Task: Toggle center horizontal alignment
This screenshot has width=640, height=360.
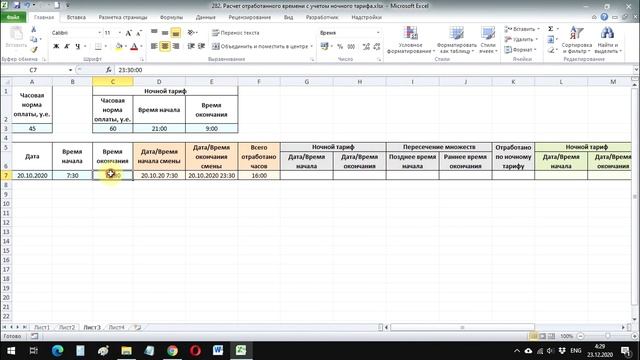Action: [165, 46]
